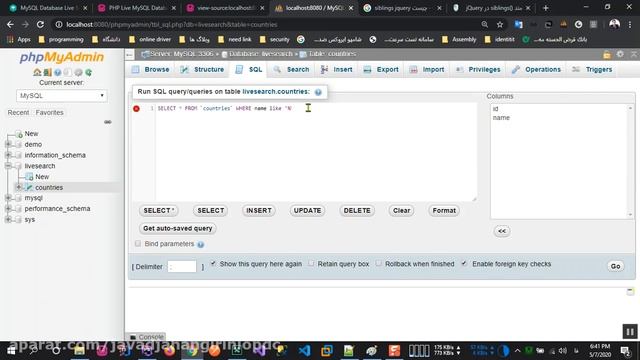The image size is (640, 360).
Task: Open the Import tab
Action: [427, 70]
